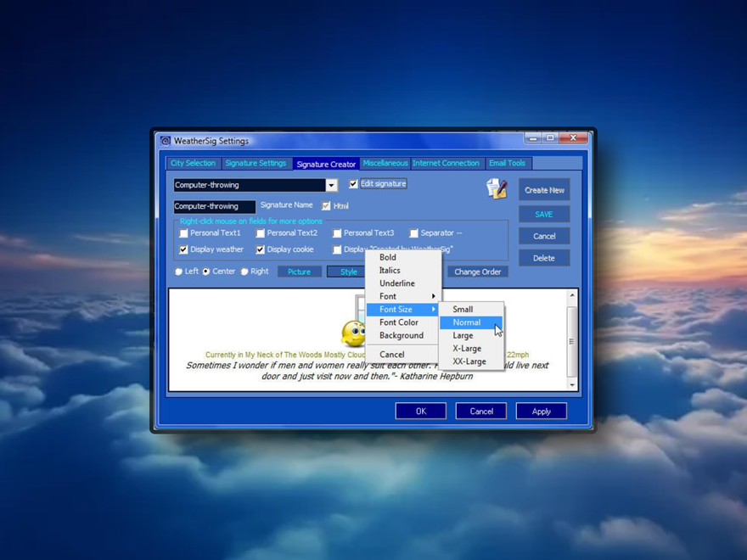Click the Signature Name text field
This screenshot has height=560, width=747.
pyautogui.click(x=214, y=206)
